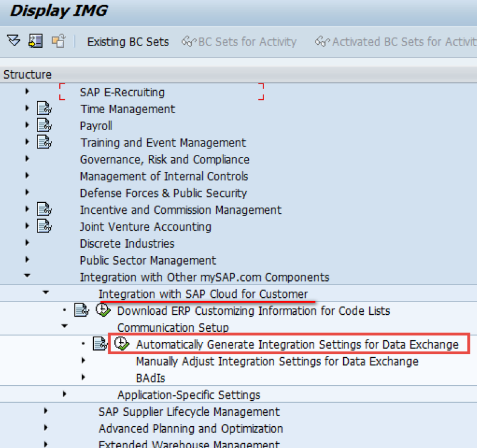Select Manually Adjust Integration Settings for Data Exchange
Screen dimensions: 477x448
point(277,361)
